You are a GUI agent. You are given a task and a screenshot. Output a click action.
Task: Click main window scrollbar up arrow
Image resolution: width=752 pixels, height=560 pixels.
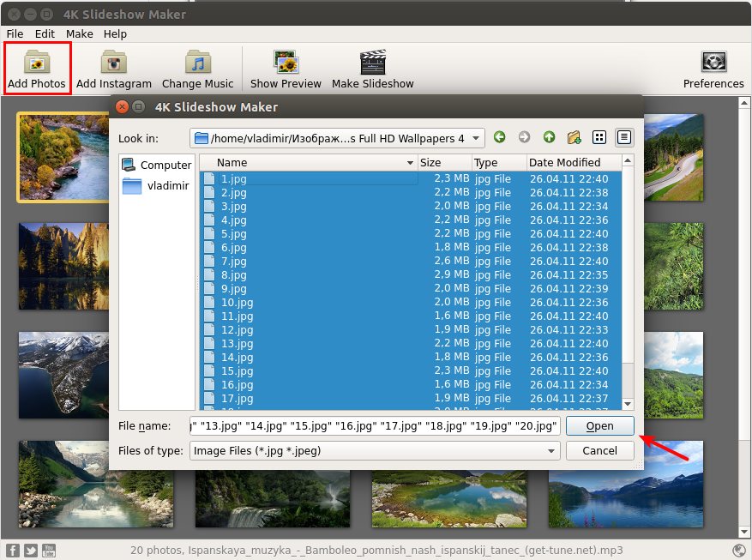(x=744, y=103)
